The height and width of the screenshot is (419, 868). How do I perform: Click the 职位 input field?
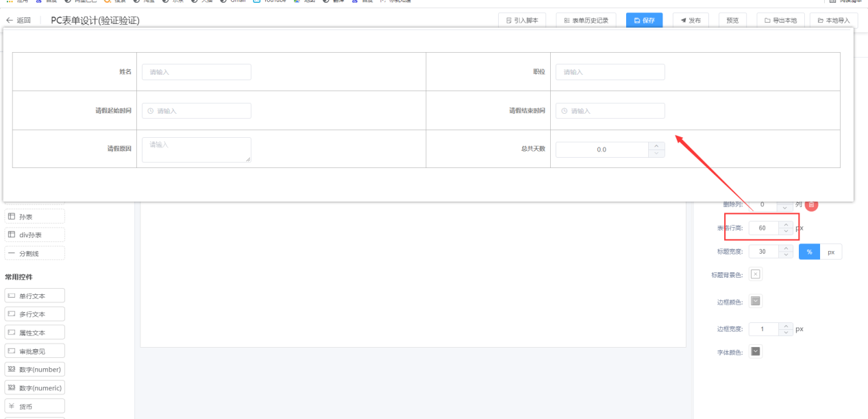tap(610, 72)
